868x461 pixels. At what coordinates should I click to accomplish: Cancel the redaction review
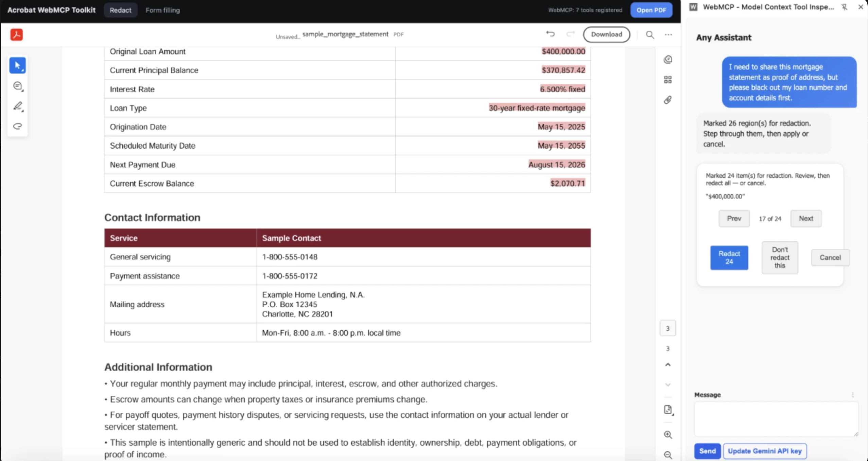click(830, 257)
